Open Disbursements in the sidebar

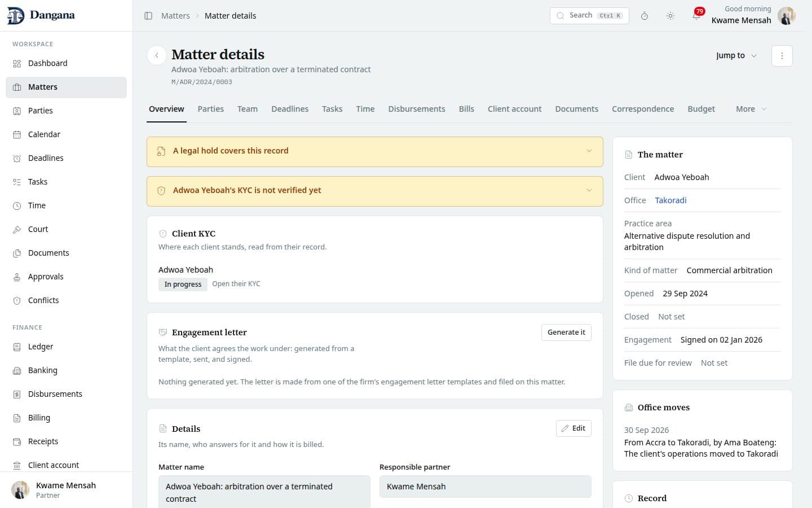point(66,394)
